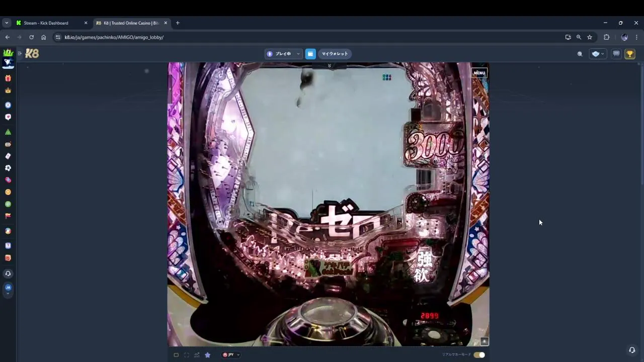Screen dimensions: 644x362
Task: Expand the JA language selector
Action: coord(8,290)
